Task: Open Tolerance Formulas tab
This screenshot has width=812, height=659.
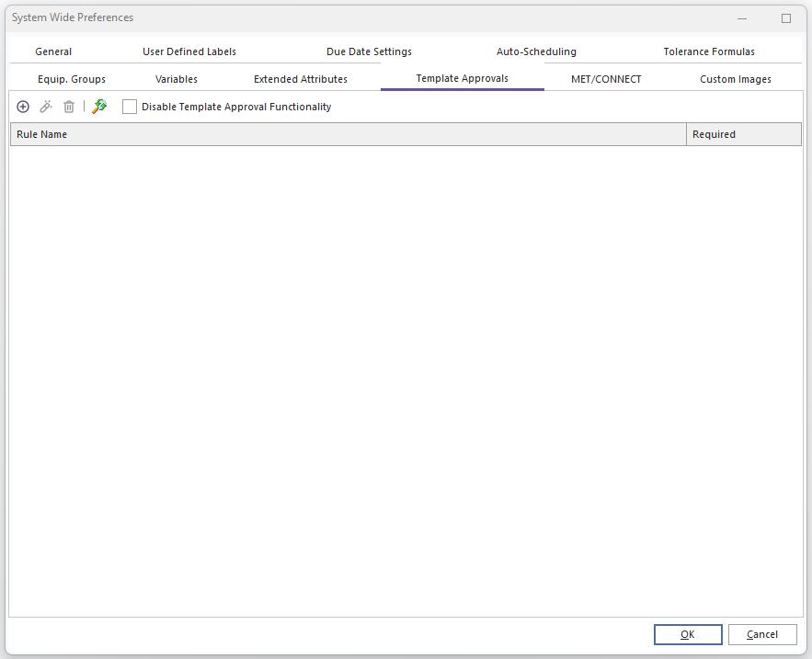Action: tap(709, 51)
